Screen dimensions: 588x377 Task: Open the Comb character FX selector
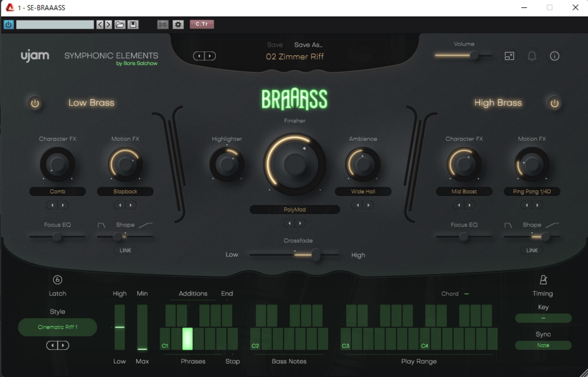click(57, 191)
